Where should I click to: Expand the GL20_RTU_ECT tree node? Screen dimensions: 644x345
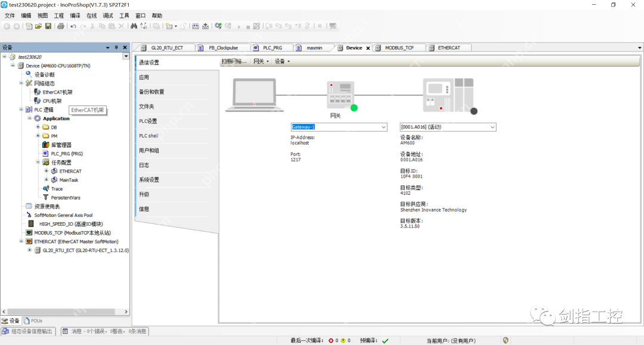point(30,250)
